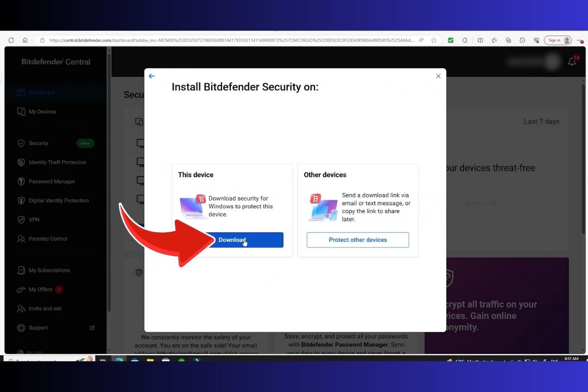The image size is (588, 392).
Task: Click the VPN shield icon in sidebar
Action: (21, 220)
